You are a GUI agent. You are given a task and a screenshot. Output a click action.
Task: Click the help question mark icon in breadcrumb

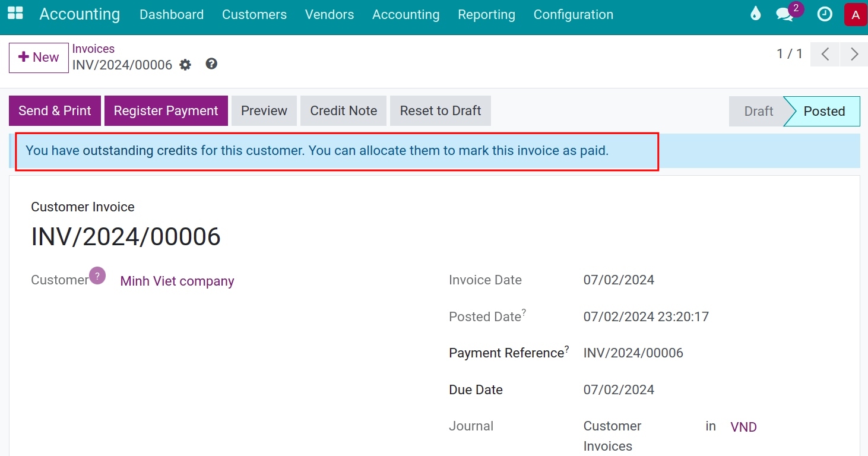[x=211, y=64]
